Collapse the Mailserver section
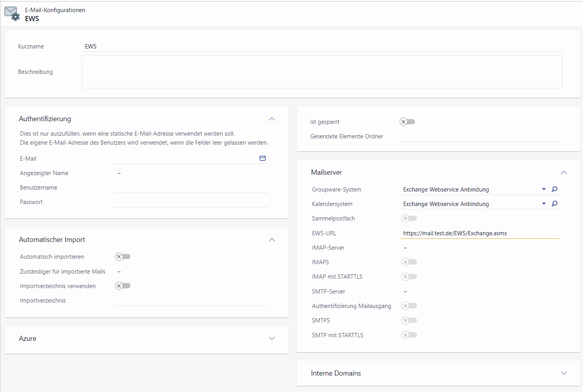The image size is (583, 392). point(563,172)
